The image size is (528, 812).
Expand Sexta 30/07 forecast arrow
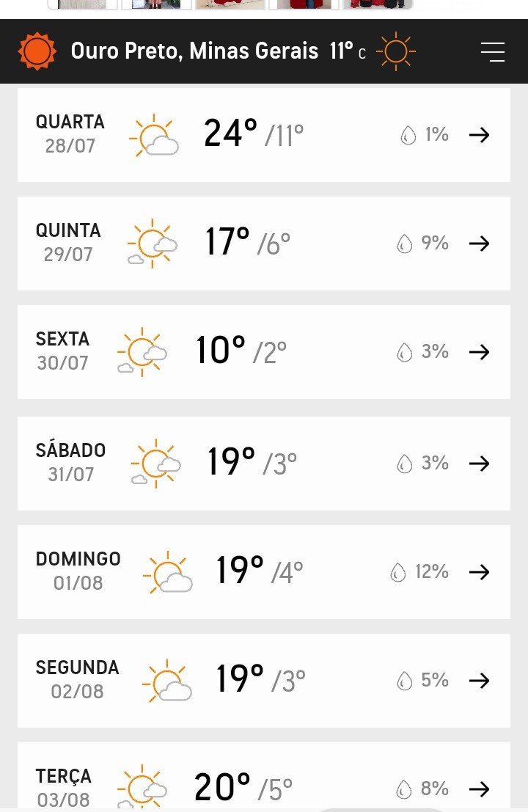click(480, 352)
